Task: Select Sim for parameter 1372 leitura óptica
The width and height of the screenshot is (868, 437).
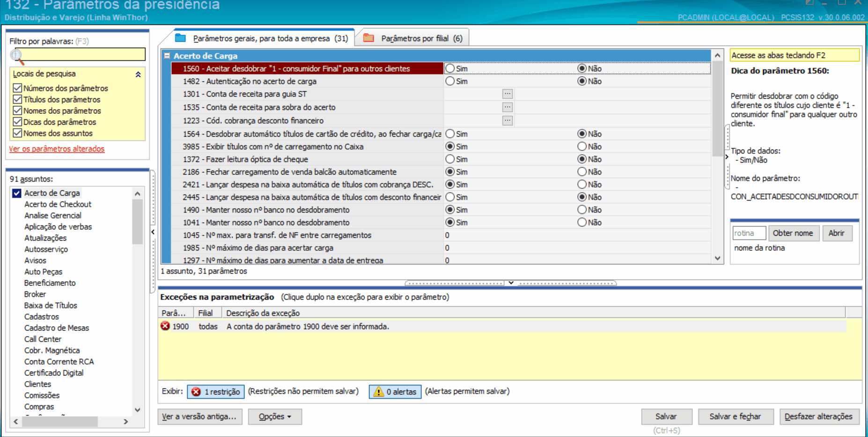Action: pos(450,159)
